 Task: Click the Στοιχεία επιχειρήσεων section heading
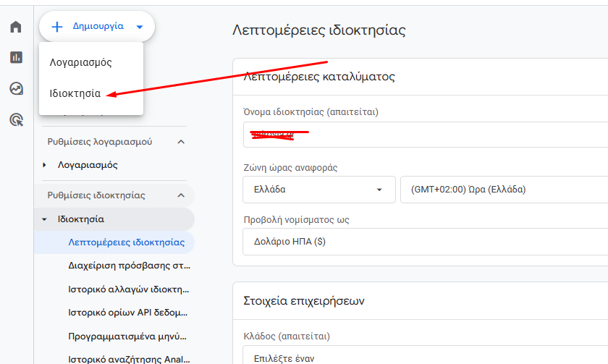tap(303, 301)
